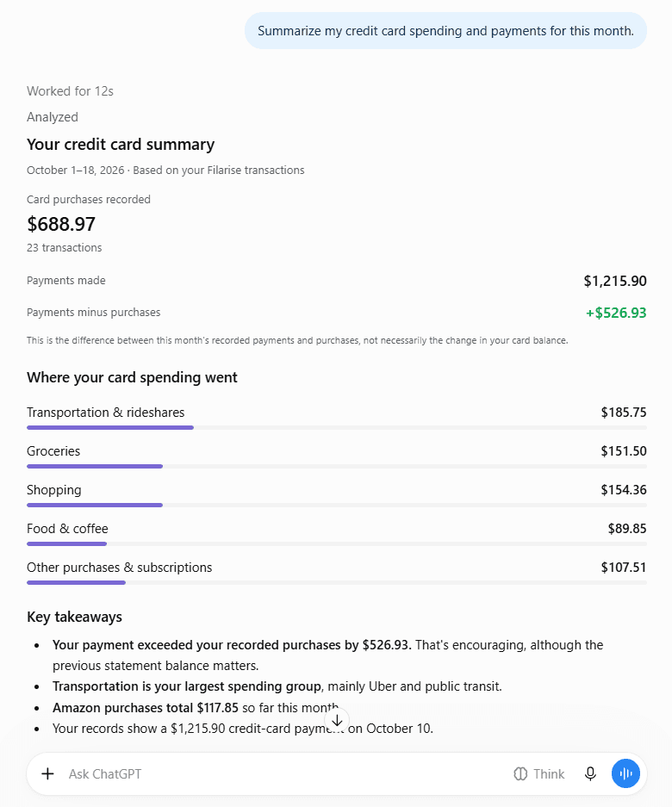Click Other purchases & subscriptions row
The width and height of the screenshot is (672, 807).
(337, 573)
